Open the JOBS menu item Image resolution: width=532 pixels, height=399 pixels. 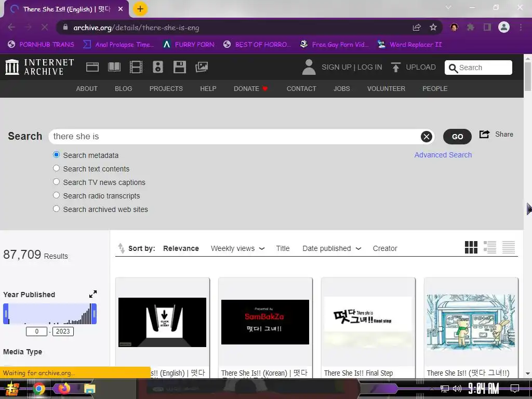point(341,88)
